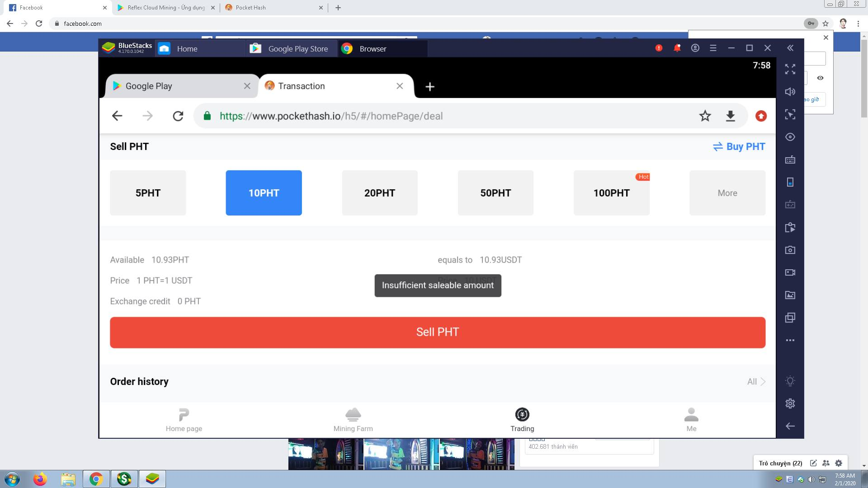Open BlueStacks volume control icon
This screenshot has width=868, height=488.
pyautogui.click(x=790, y=92)
